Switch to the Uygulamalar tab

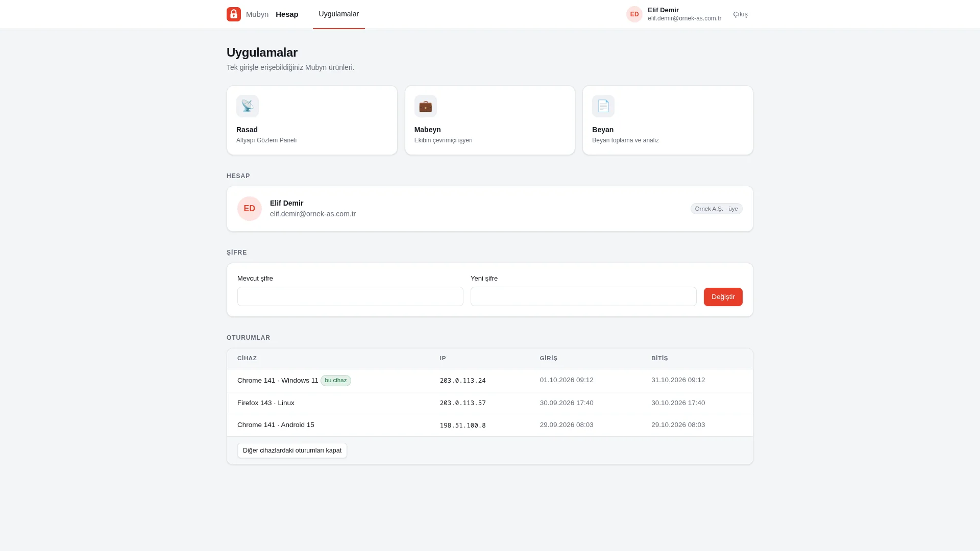coord(339,14)
